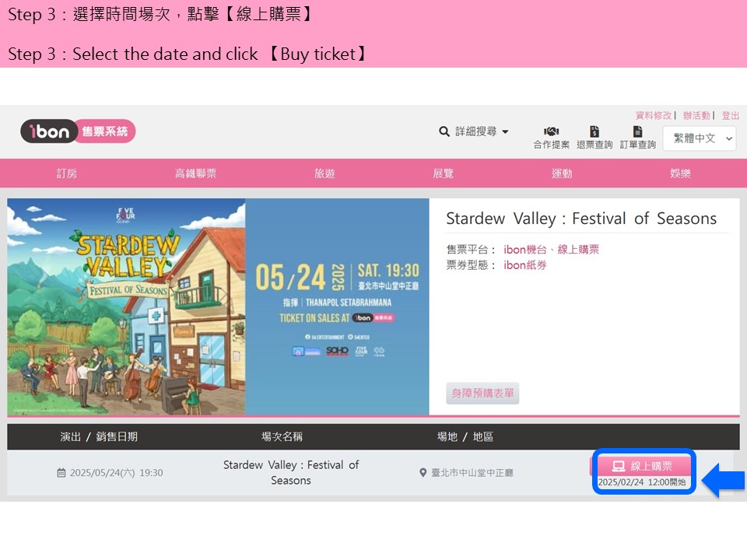Click the search magnifier icon
Image resolution: width=747 pixels, height=560 pixels.
pos(444,131)
